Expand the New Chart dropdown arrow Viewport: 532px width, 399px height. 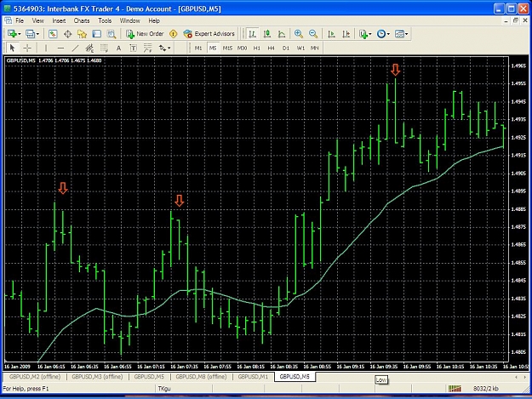[x=20, y=34]
